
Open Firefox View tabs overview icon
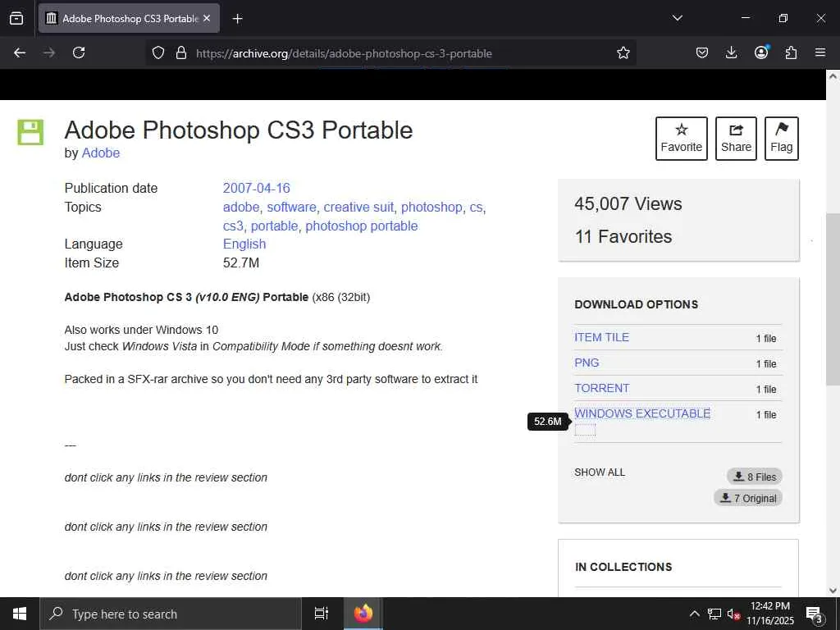pos(16,18)
